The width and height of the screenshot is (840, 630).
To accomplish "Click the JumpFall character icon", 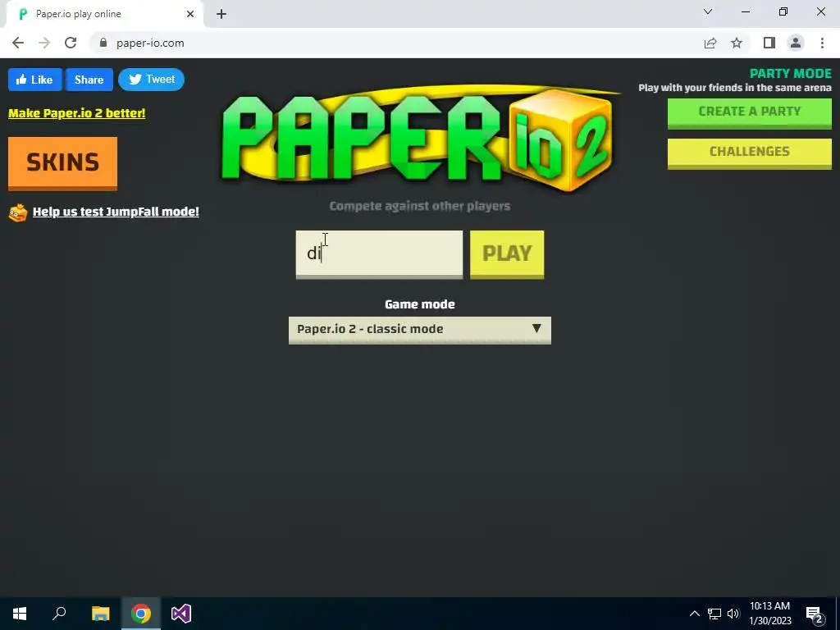I will pos(18,212).
